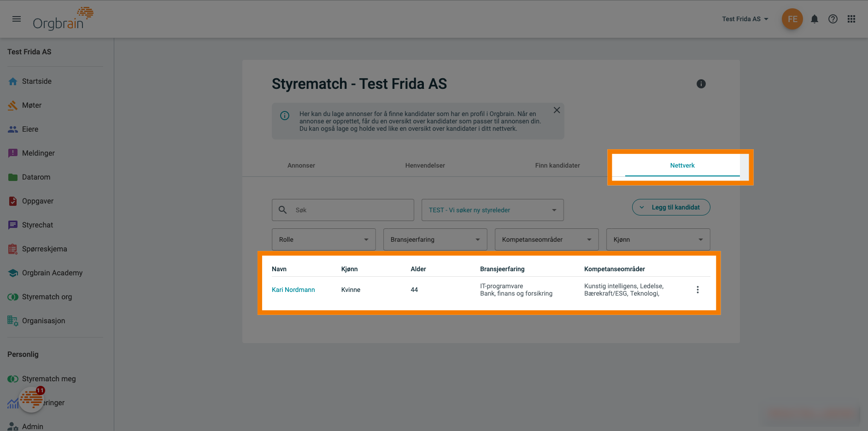Click the Bransjeerfaring column header
The image size is (868, 431).
(x=502, y=269)
